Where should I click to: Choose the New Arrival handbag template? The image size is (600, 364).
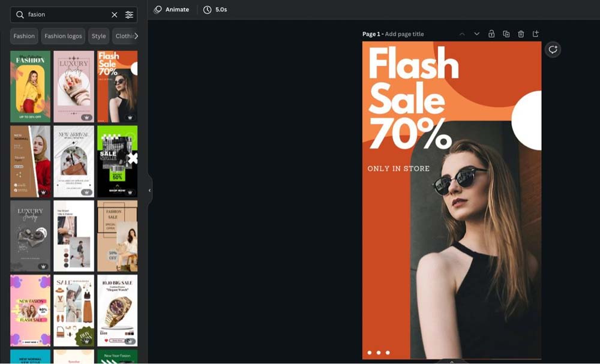[x=74, y=161]
